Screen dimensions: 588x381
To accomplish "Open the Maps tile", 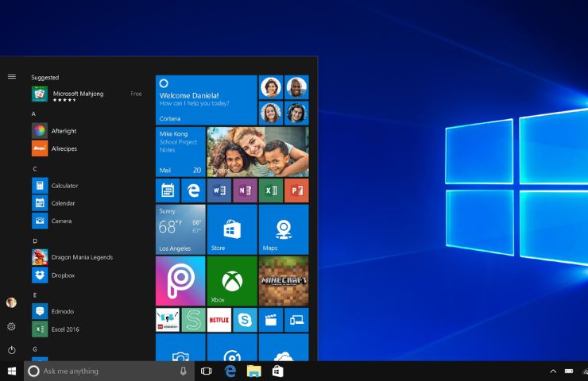I will (284, 229).
